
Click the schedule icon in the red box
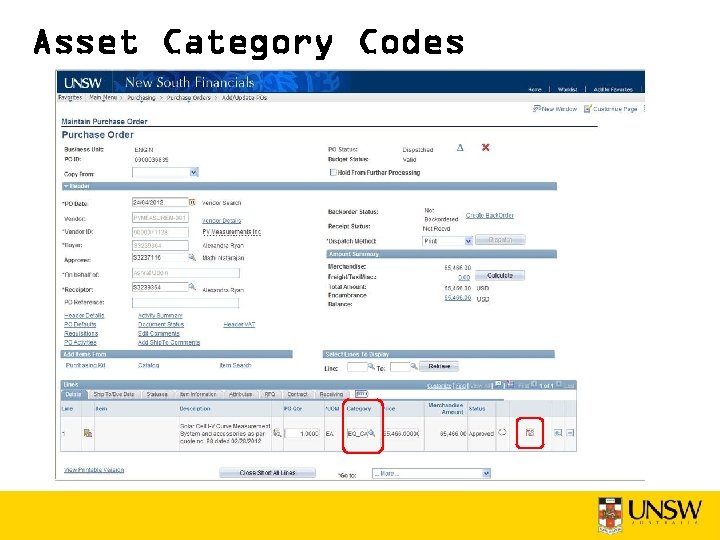coord(530,432)
